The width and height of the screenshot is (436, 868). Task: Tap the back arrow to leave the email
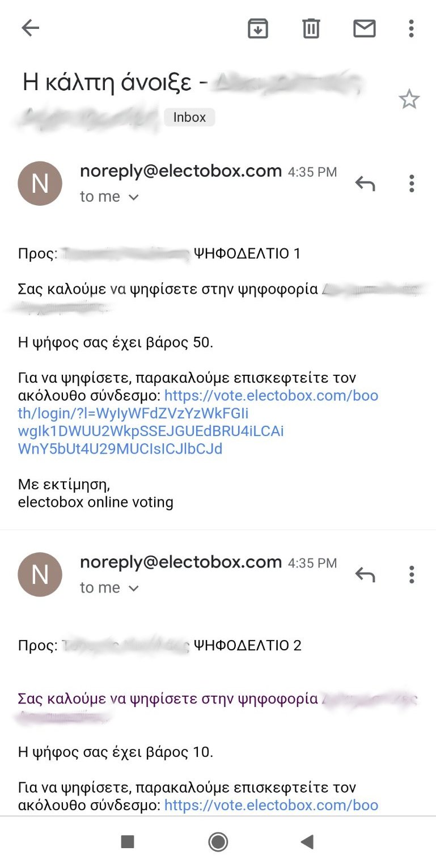click(x=30, y=28)
